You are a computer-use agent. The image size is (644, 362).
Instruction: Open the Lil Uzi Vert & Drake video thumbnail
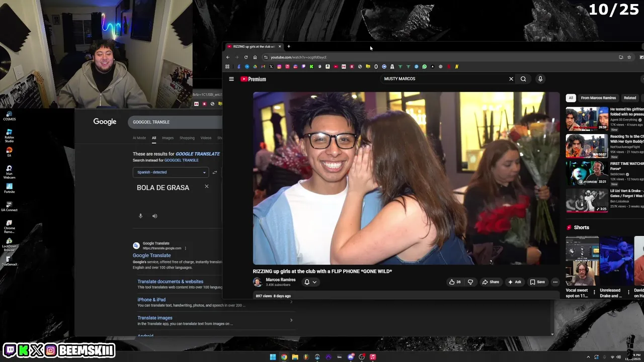click(587, 200)
